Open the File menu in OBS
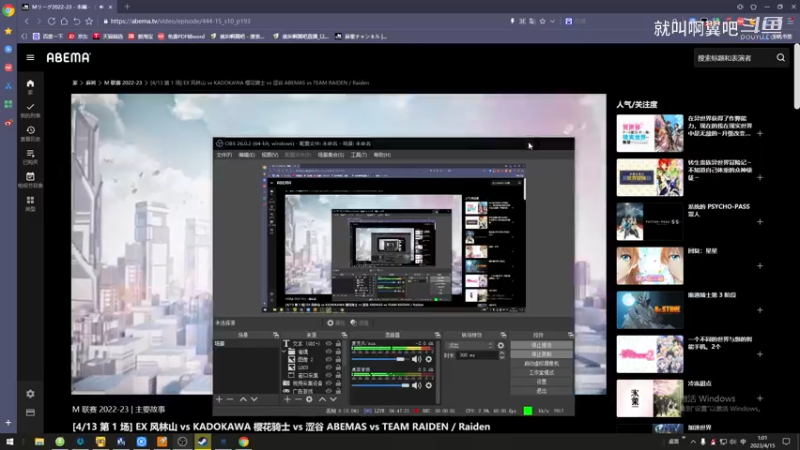Viewport: 800px width, 450px height. click(224, 155)
